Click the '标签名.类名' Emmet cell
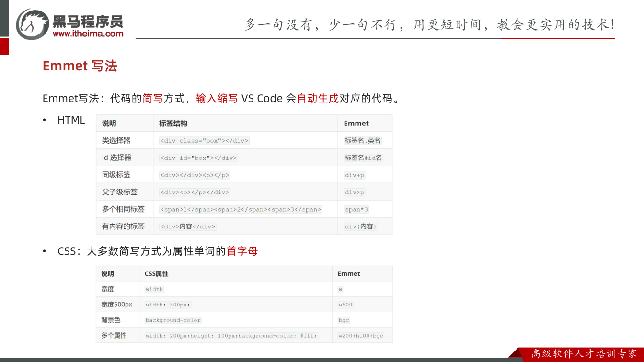The width and height of the screenshot is (644, 362). pyautogui.click(x=363, y=141)
